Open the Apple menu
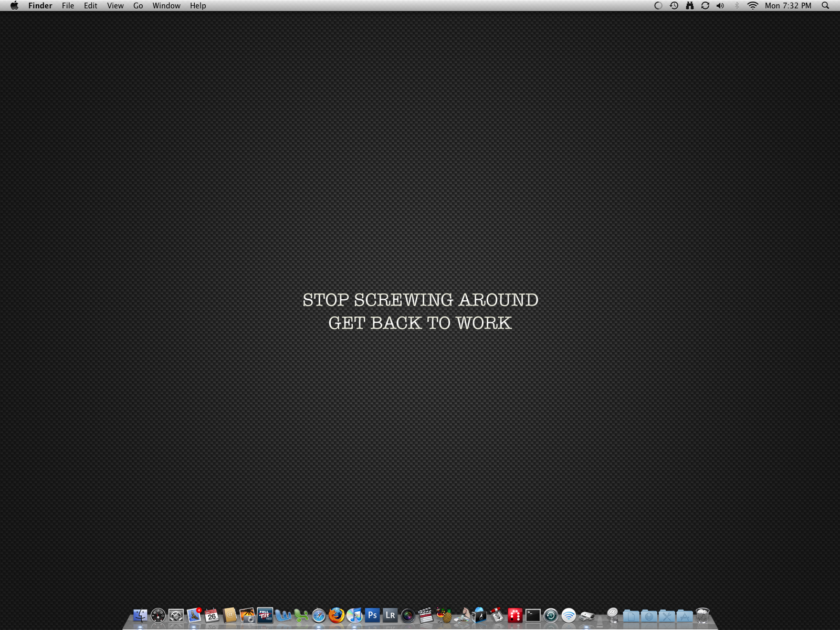Viewport: 840px width, 630px height. [x=14, y=6]
